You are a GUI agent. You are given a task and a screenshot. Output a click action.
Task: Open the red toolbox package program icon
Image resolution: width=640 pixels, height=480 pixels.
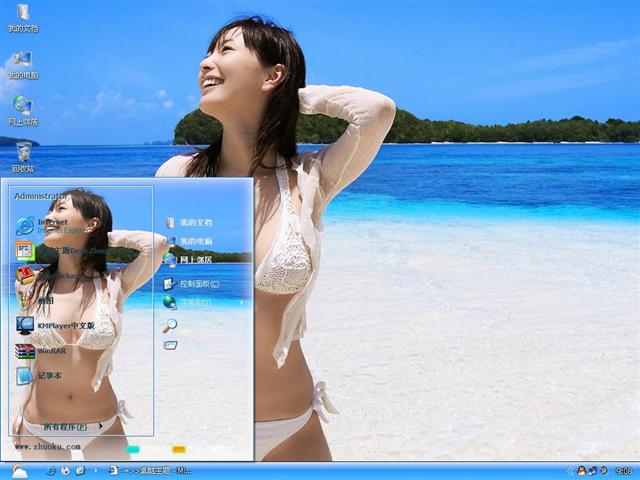pos(25,276)
